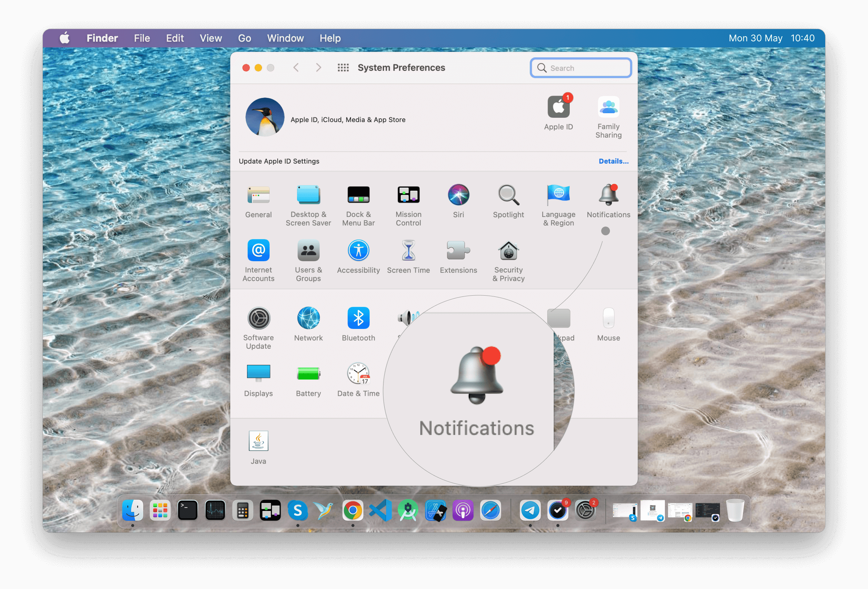Open Users & Groups preferences

(308, 261)
